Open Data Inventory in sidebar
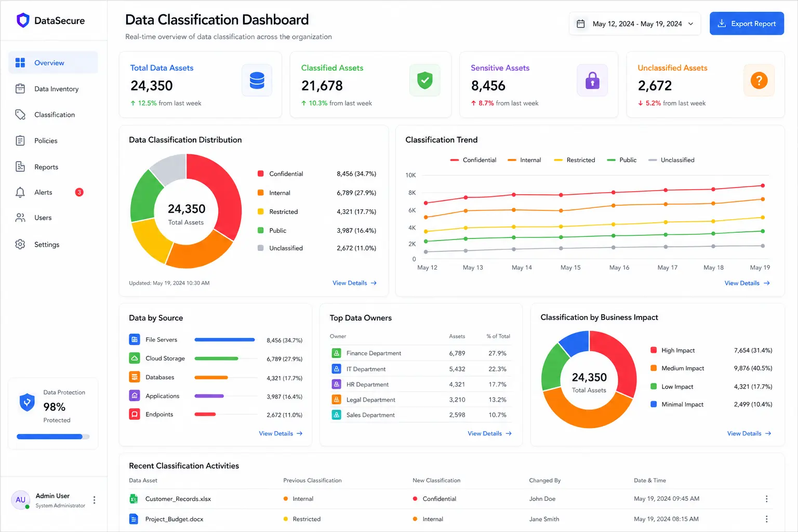Screen dimensions: 798x532 click(x=53, y=89)
